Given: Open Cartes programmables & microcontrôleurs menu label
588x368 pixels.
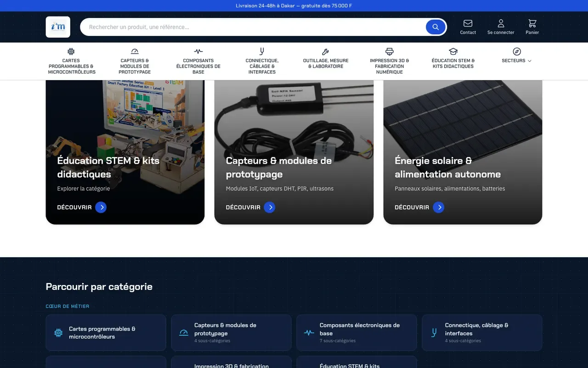Looking at the screenshot, I should (x=72, y=66).
